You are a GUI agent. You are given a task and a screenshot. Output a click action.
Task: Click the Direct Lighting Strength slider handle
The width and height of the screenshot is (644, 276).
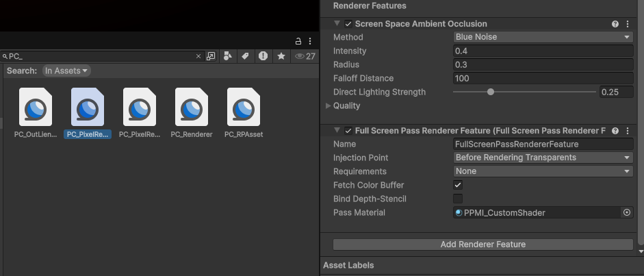click(491, 92)
